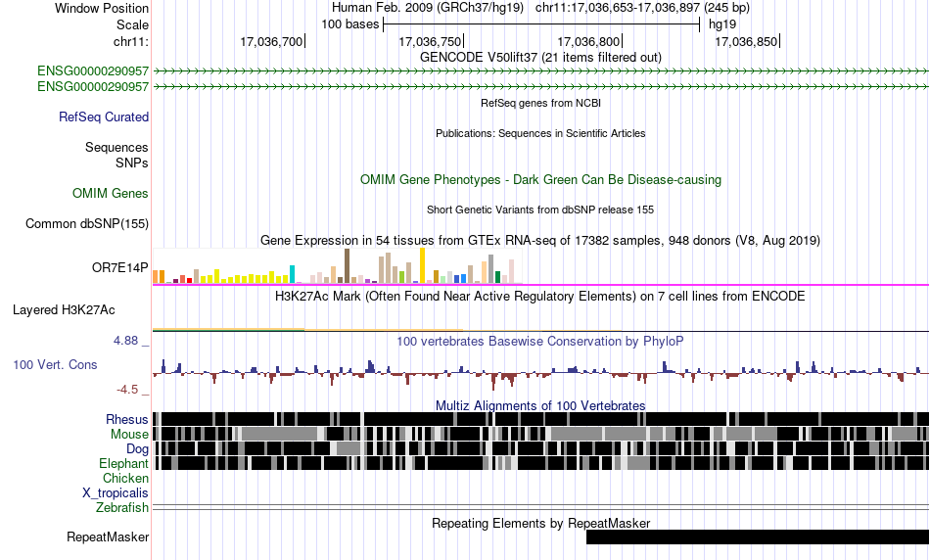This screenshot has width=930, height=560.
Task: Click the Zebrafish alignment row label
Action: pos(122,508)
